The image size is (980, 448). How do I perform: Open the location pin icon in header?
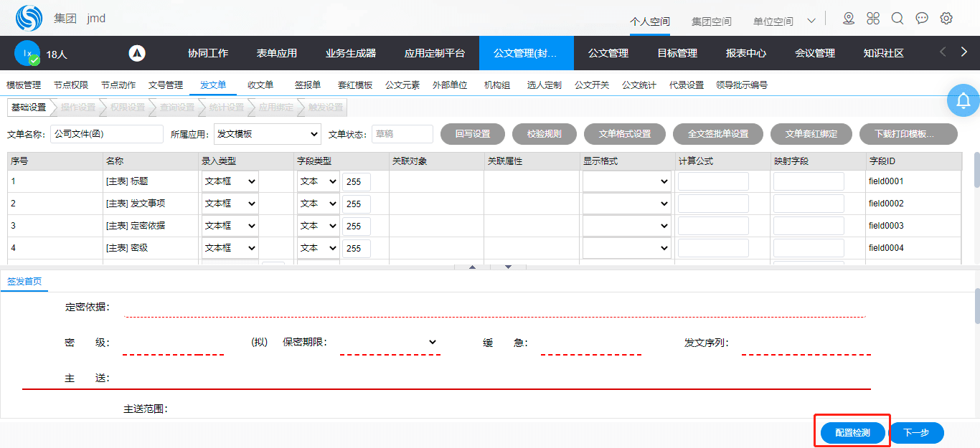click(x=849, y=19)
